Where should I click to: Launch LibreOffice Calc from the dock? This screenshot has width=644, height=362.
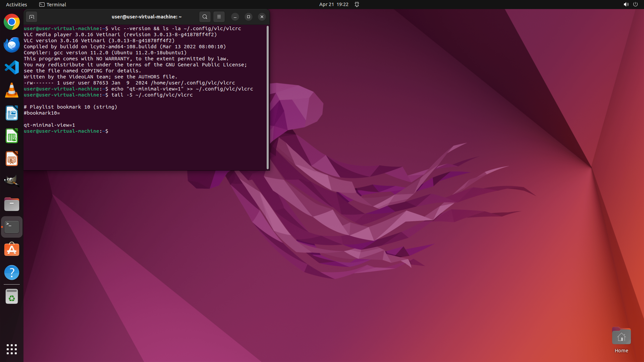[12, 136]
